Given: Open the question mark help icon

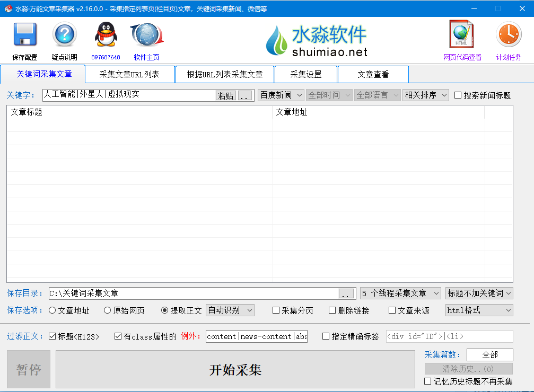Looking at the screenshot, I should coord(64,35).
